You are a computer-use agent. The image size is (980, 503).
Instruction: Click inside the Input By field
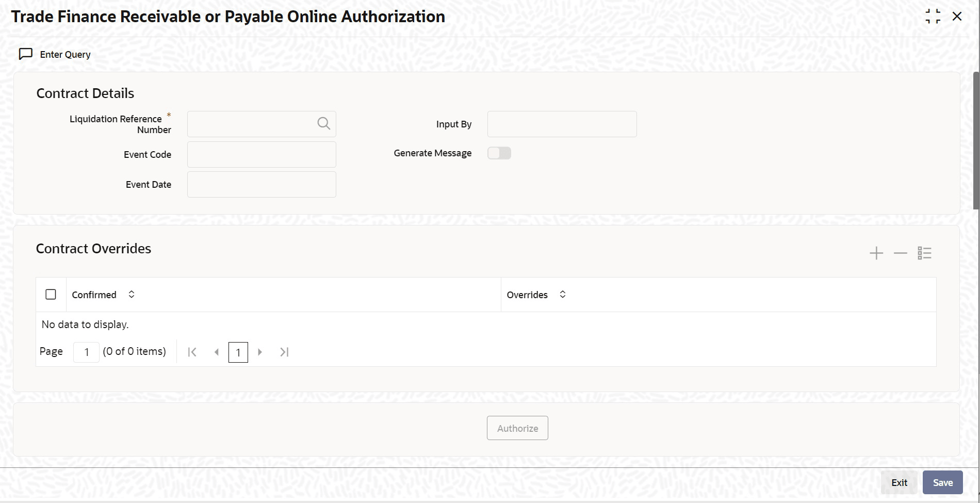pos(562,124)
